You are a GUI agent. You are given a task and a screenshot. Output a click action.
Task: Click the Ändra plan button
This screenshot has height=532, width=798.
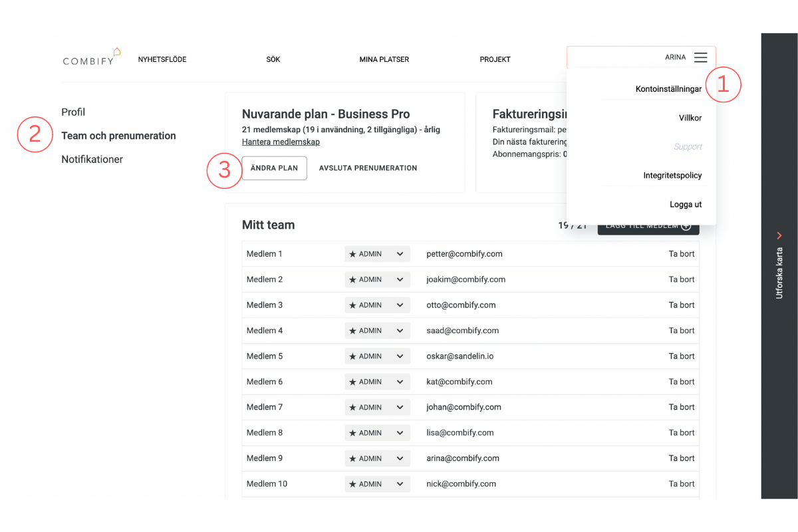point(274,168)
